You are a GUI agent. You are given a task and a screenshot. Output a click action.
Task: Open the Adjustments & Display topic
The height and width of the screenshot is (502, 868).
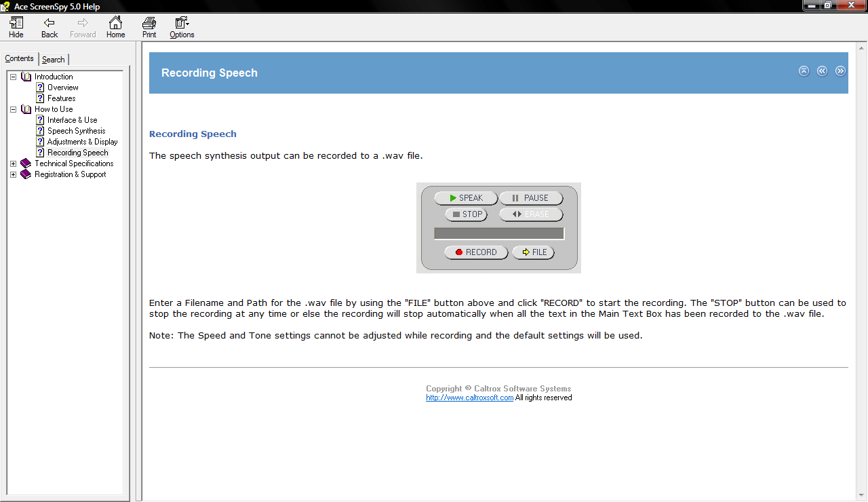pyautogui.click(x=83, y=142)
